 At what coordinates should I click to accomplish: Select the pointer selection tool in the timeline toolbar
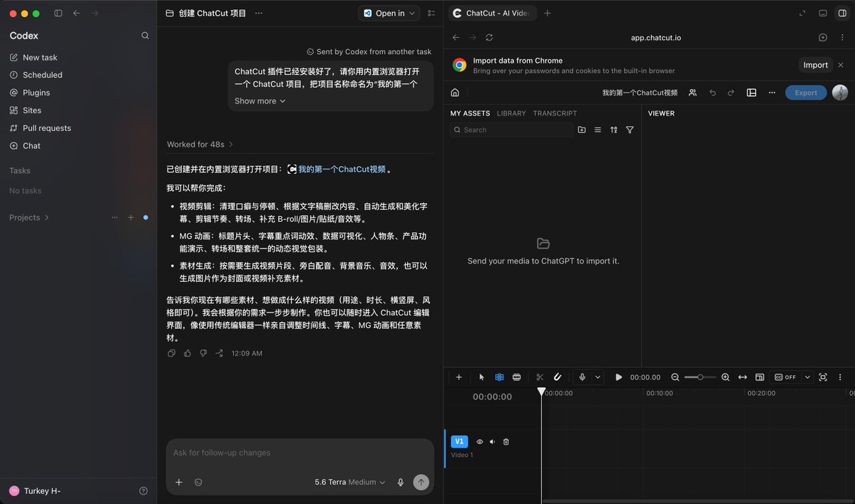pyautogui.click(x=481, y=377)
